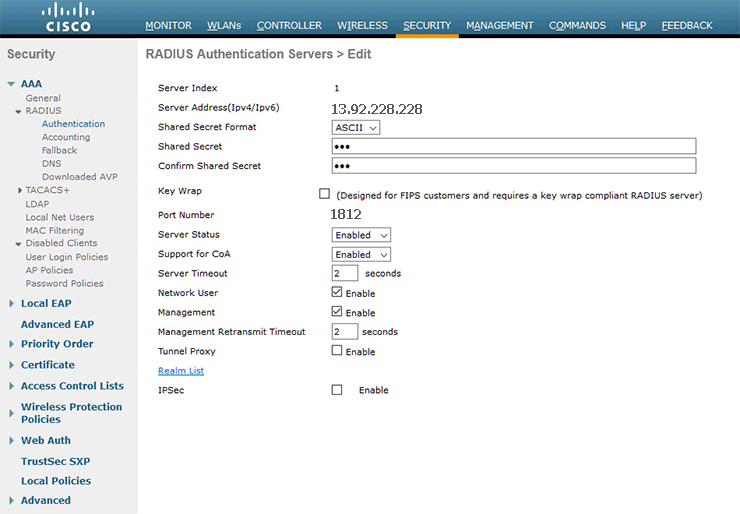
Task: Open the Support for CoA dropdown
Action: click(x=361, y=254)
